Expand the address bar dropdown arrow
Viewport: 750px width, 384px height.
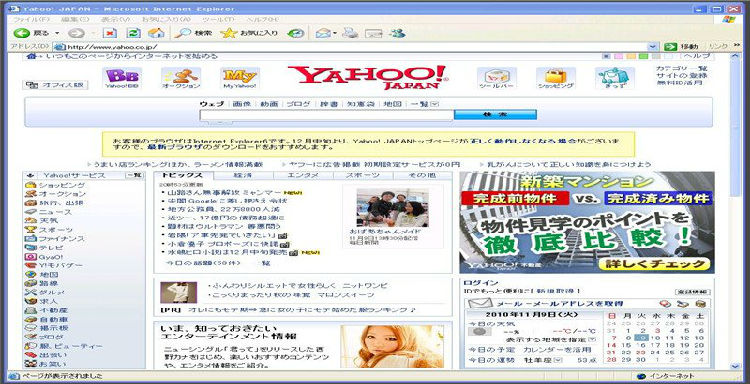pos(652,46)
